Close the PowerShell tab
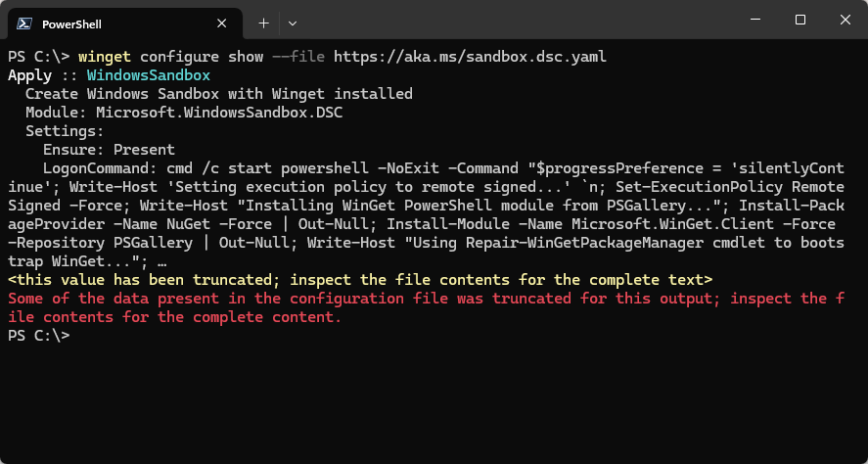The width and height of the screenshot is (868, 464). (221, 23)
